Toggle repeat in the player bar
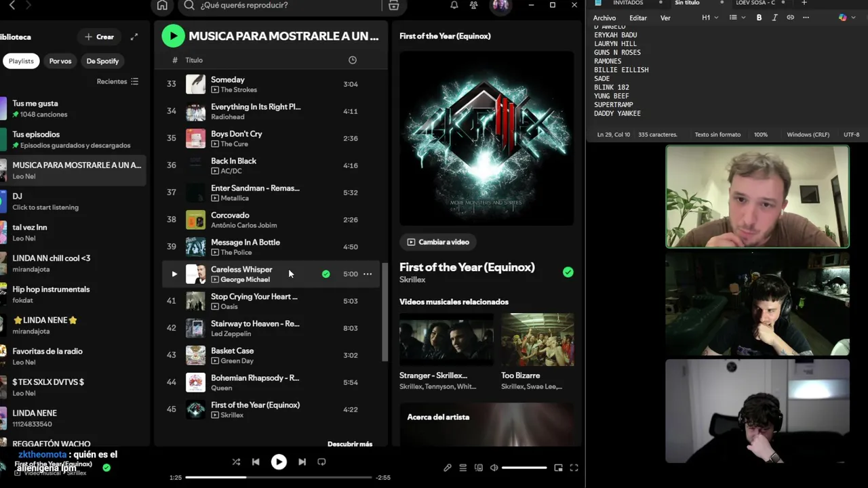 click(321, 462)
